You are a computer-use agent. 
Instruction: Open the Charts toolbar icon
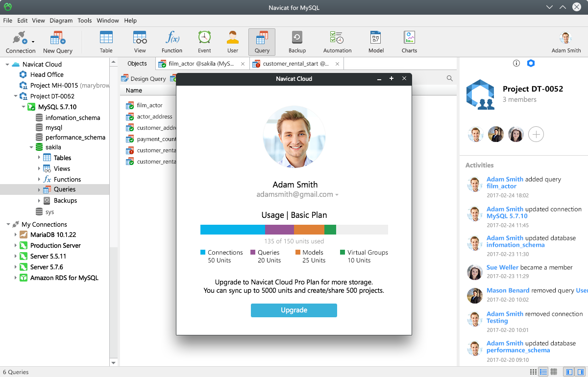(409, 42)
